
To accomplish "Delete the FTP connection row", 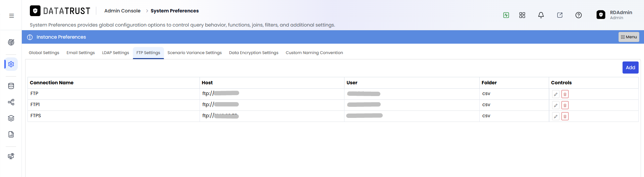I will click(x=565, y=94).
